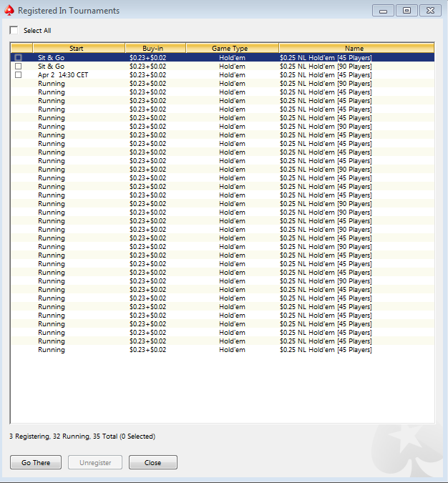Sort by the Name column header
Image resolution: width=448 pixels, height=483 pixels.
click(x=357, y=48)
